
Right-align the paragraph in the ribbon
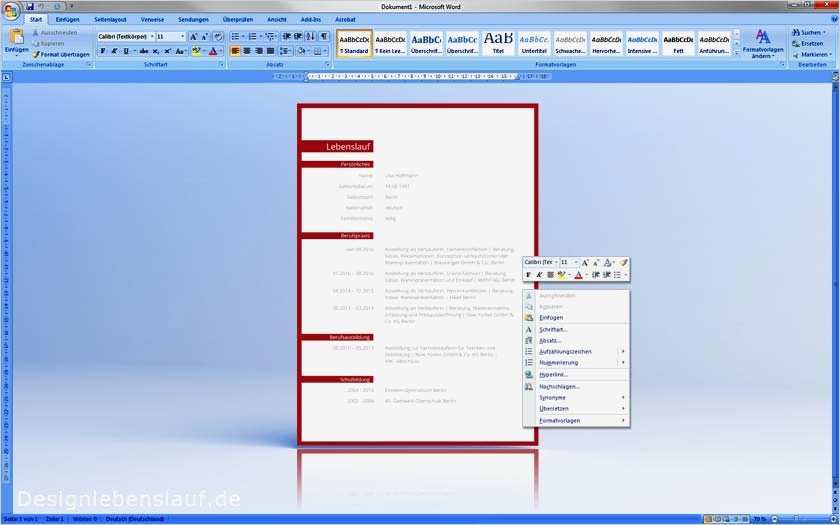259,51
